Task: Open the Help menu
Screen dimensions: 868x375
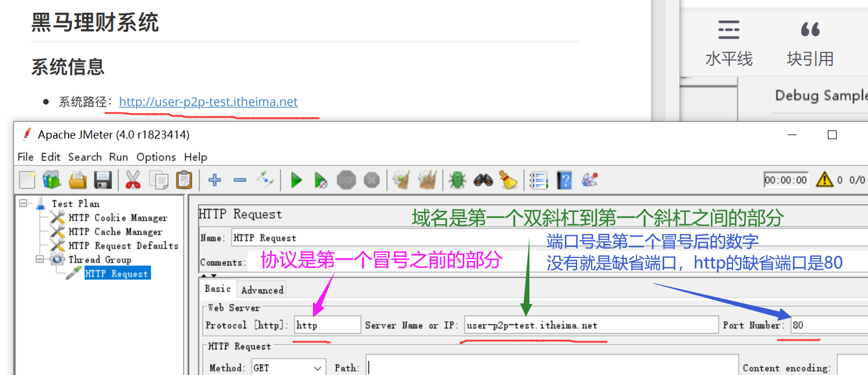Action: (x=195, y=157)
